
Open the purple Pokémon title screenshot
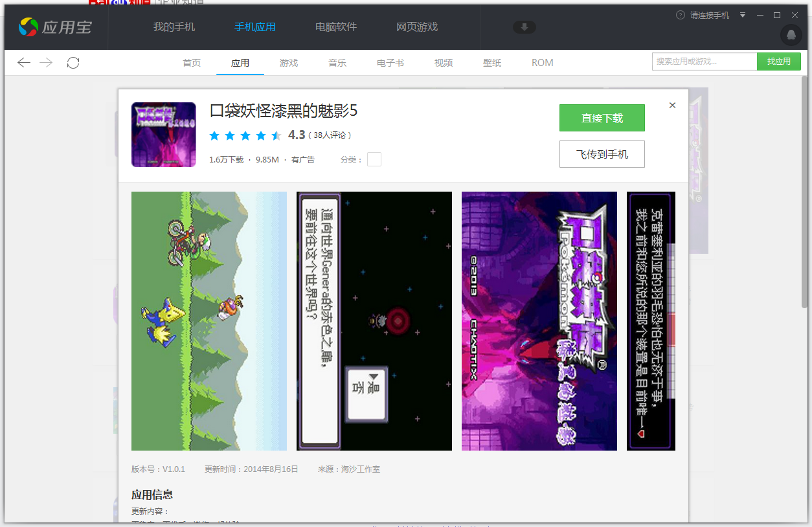[x=539, y=321]
